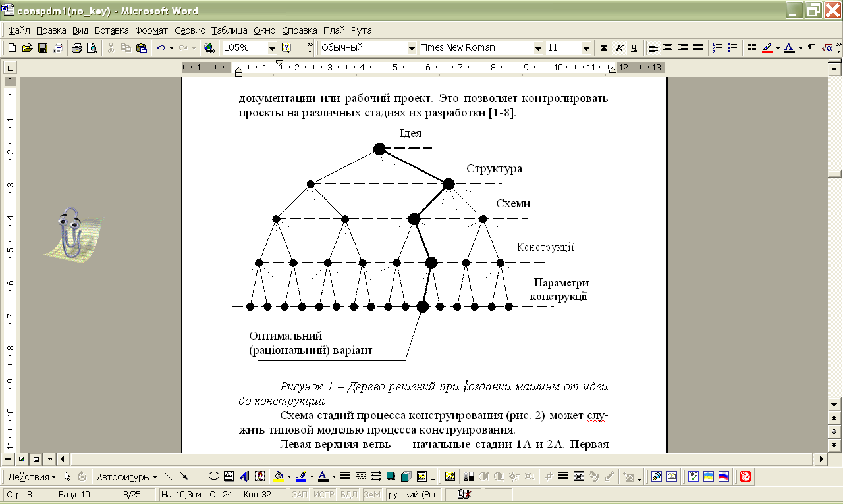Open the Автофигуры menu
The image size is (843, 504).
coord(126,476)
